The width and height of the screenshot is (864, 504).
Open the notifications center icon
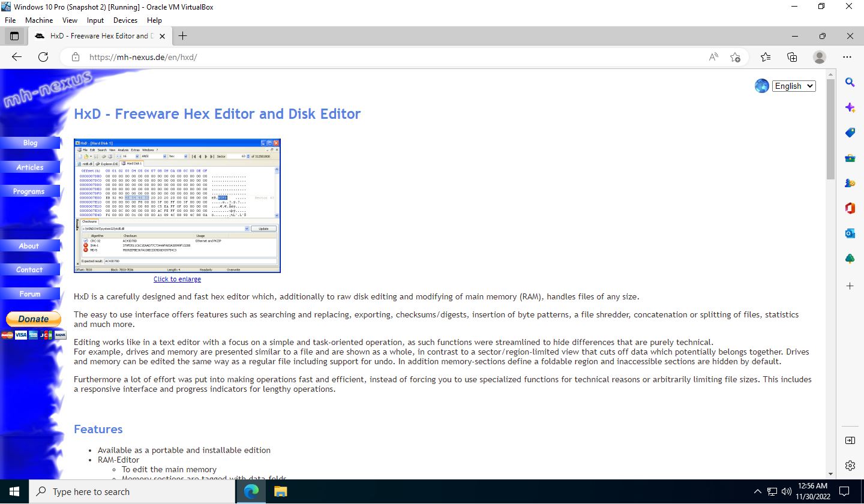(x=844, y=491)
